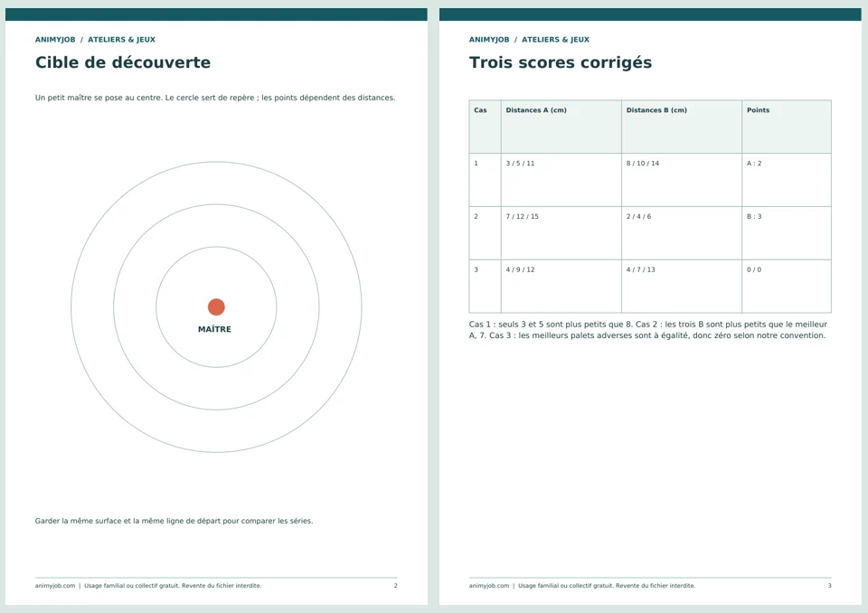Click the explanation paragraph starting 'Cas 1 : seuls 3'
This screenshot has height=613, width=868.
[x=647, y=330]
